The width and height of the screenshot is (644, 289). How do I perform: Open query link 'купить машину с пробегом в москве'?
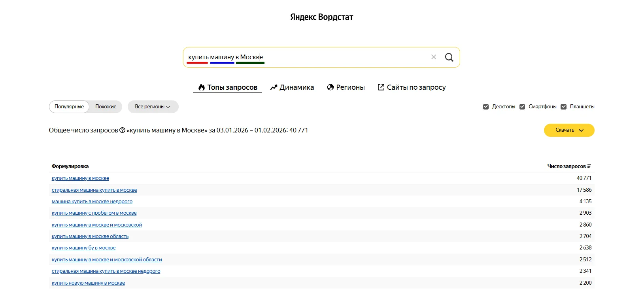pos(94,213)
